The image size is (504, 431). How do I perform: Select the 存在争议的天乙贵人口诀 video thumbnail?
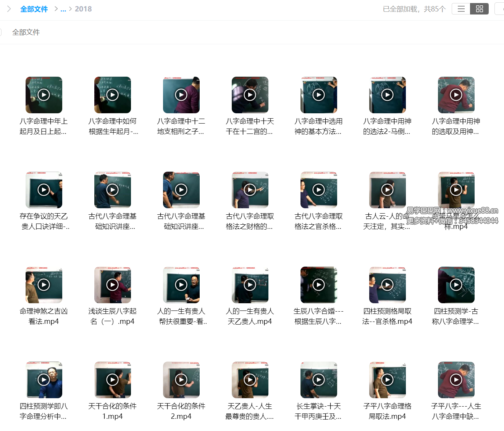pos(44,190)
